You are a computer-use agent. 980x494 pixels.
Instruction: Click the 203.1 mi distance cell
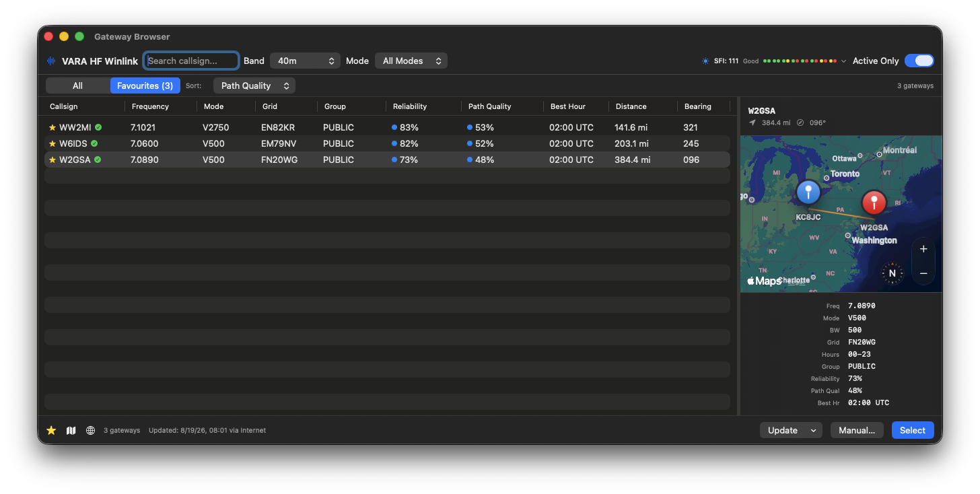pyautogui.click(x=632, y=143)
